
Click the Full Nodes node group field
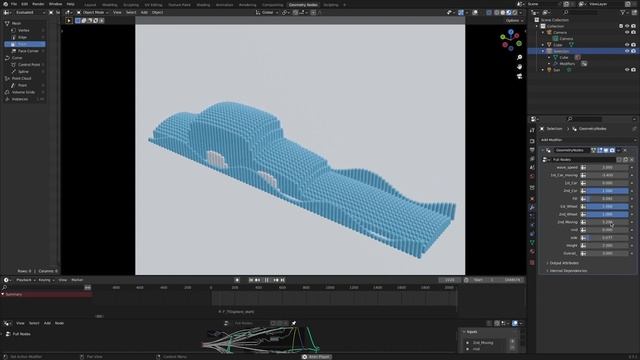pyautogui.click(x=582, y=160)
